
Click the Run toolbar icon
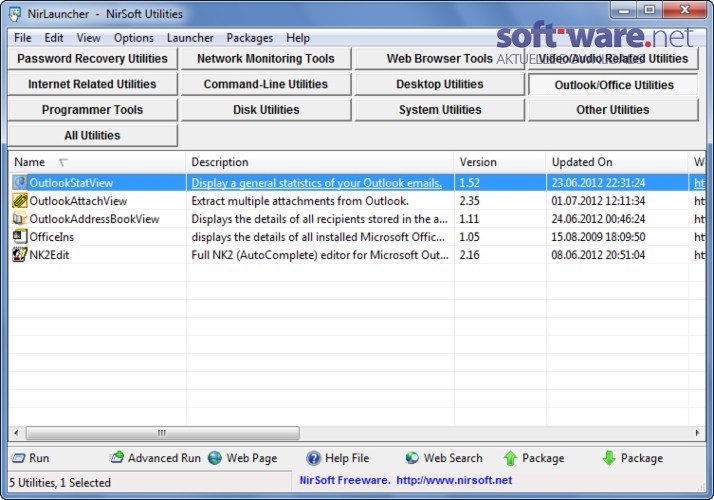coord(18,458)
